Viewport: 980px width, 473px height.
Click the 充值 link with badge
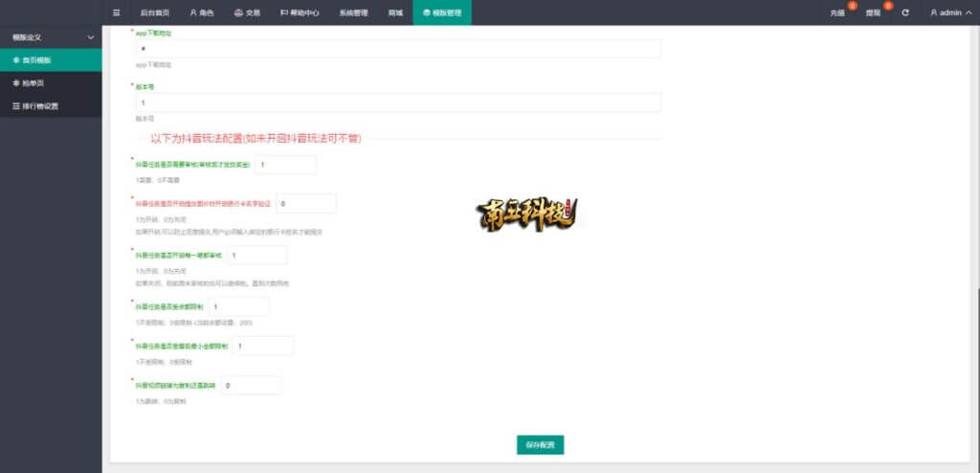point(837,12)
